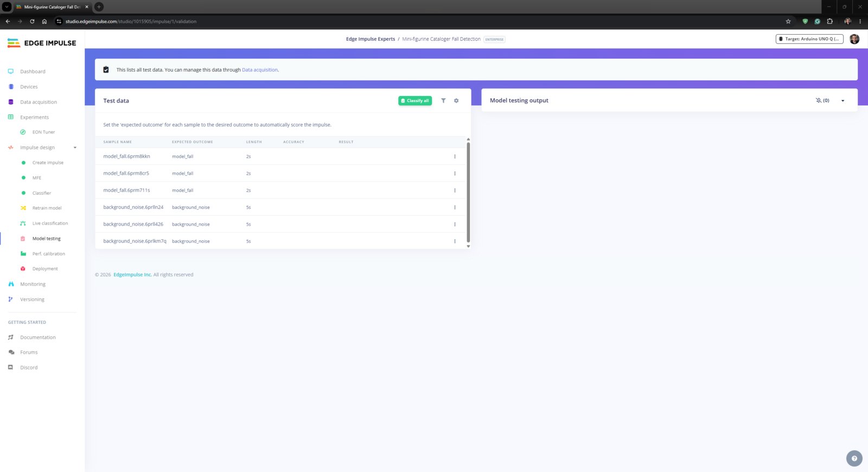Reload the browser page
Screen dimensions: 868x472
point(32,22)
